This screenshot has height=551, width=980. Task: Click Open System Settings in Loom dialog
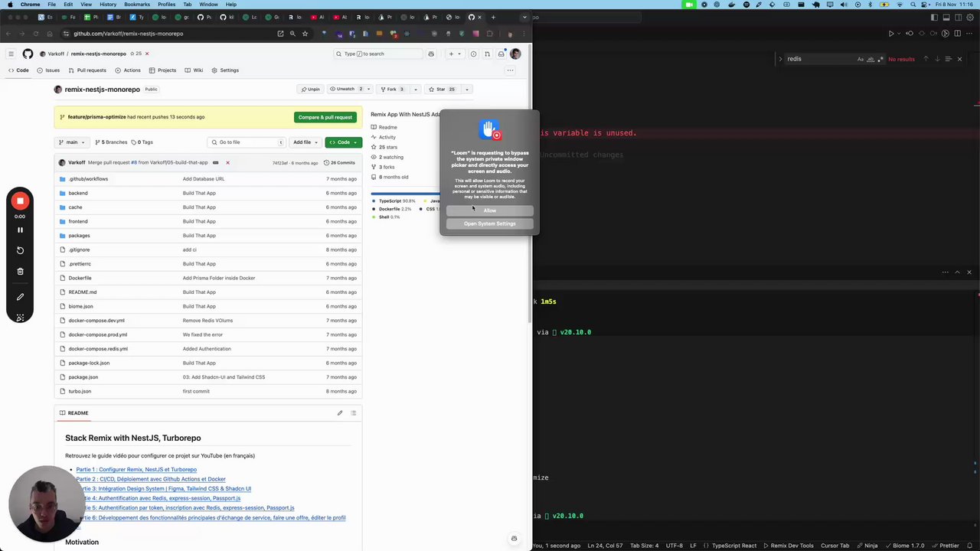(x=490, y=223)
